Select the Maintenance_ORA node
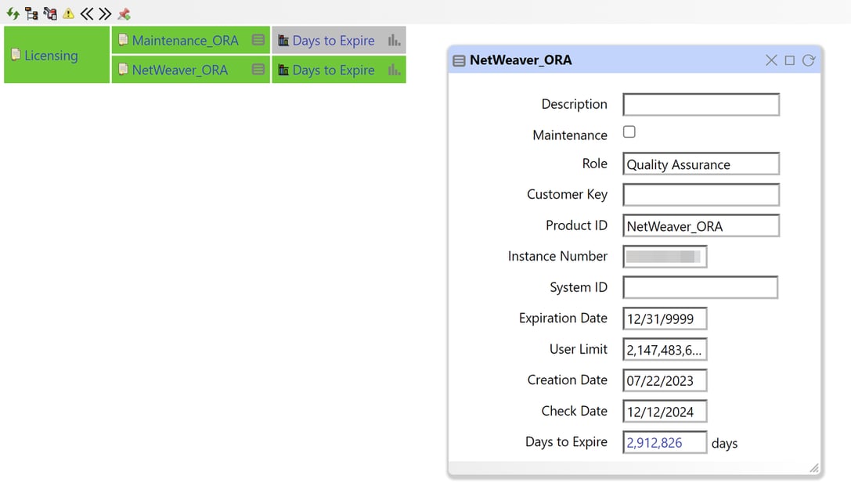Screen dimensions: 851x504 point(185,40)
